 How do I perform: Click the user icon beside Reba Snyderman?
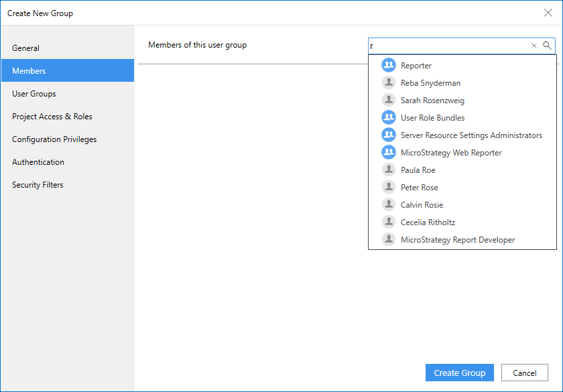389,83
